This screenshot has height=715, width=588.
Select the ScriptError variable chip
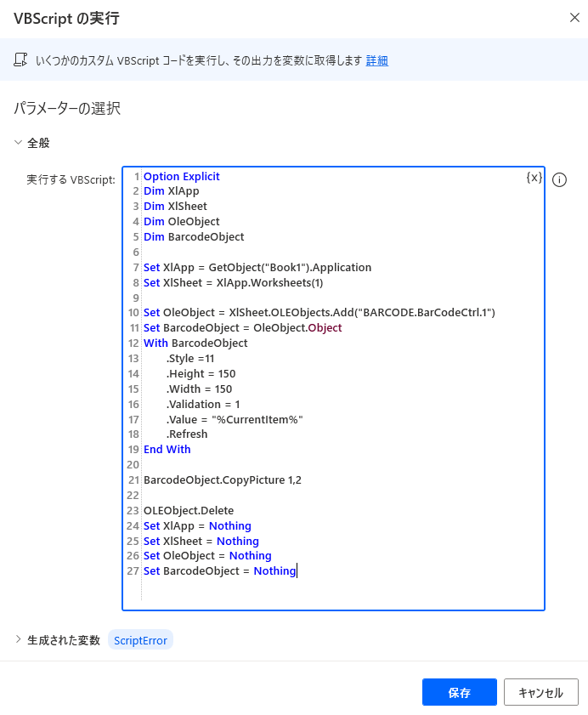(x=140, y=640)
